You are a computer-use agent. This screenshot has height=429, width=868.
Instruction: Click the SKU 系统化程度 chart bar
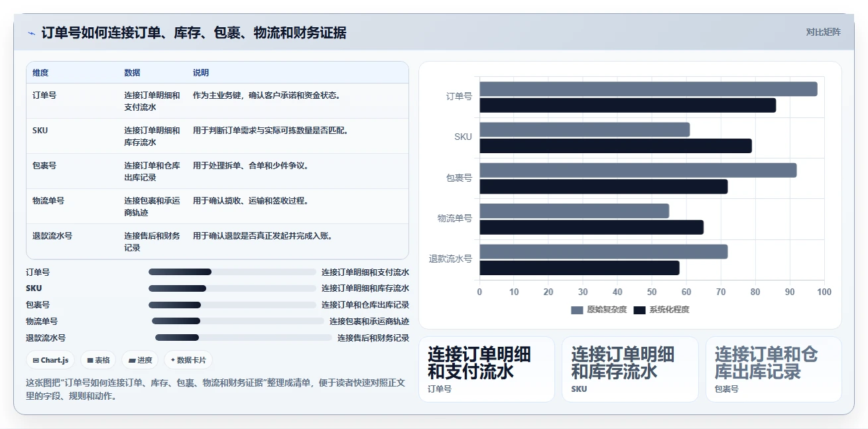click(x=615, y=145)
